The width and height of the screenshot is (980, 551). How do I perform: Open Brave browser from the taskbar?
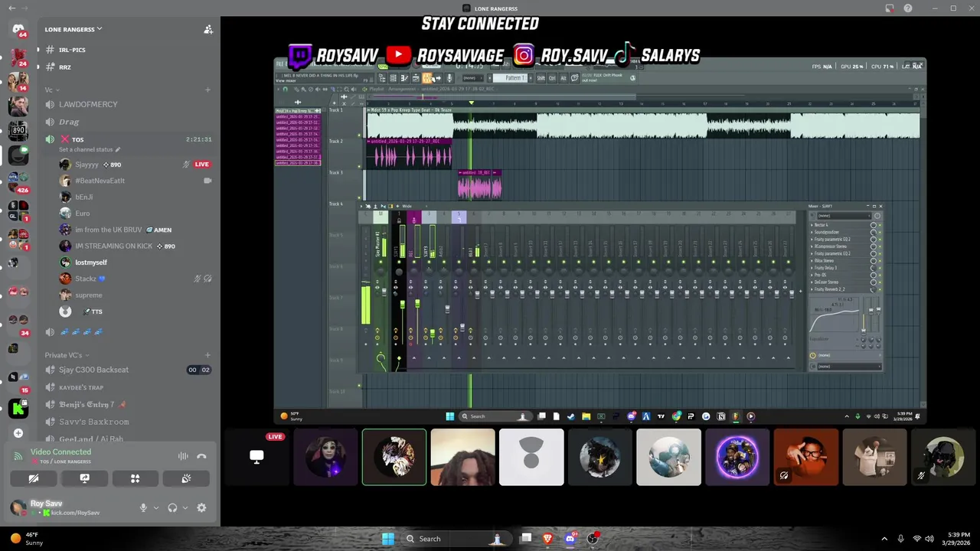coord(547,539)
